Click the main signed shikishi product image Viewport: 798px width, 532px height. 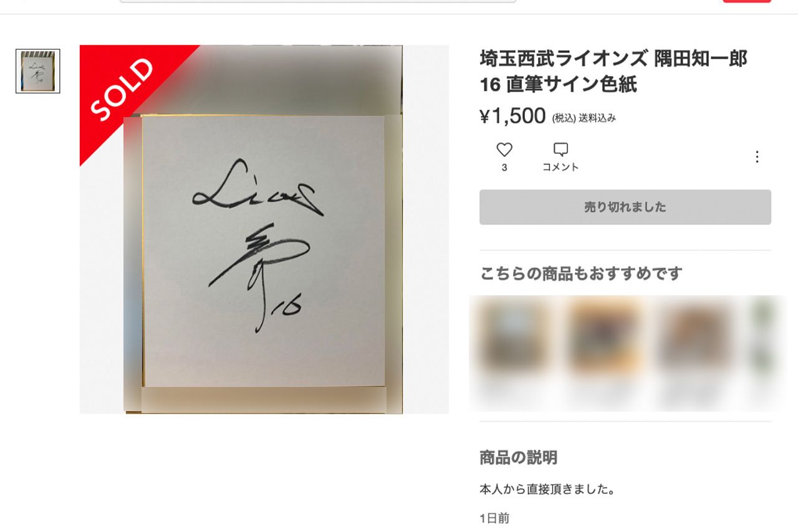(x=264, y=229)
